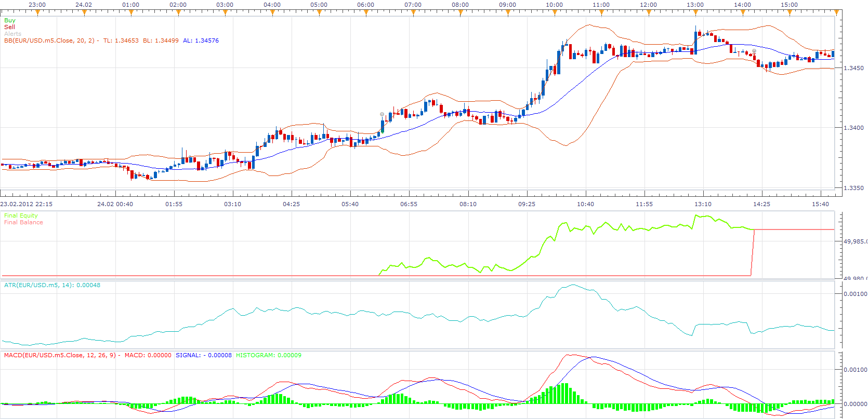The width and height of the screenshot is (868, 419).
Task: Click the blue SIGNAL: -0.00008 value
Action: (204, 355)
